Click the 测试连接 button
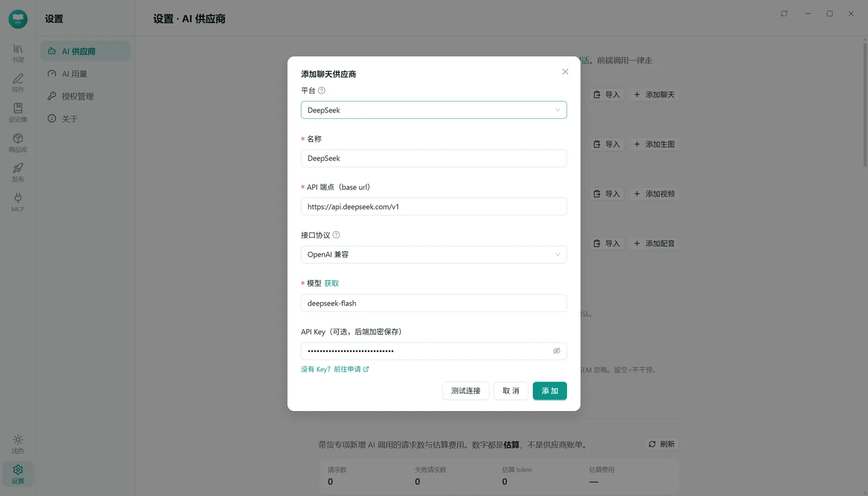Image resolution: width=868 pixels, height=496 pixels. point(465,391)
